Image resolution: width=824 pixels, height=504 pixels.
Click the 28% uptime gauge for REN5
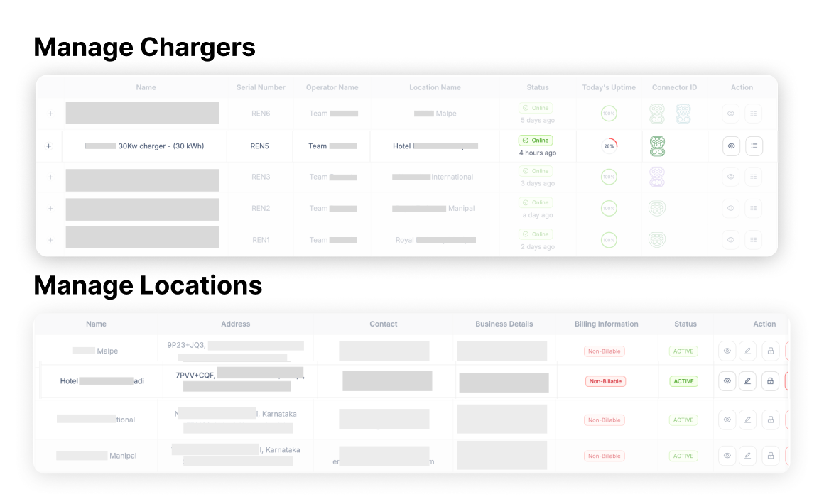[x=609, y=146]
